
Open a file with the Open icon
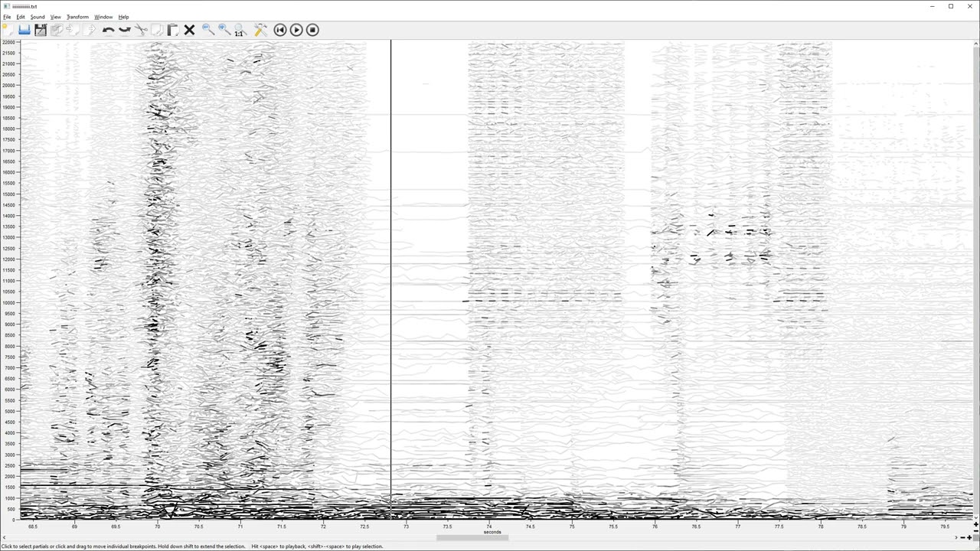pyautogui.click(x=24, y=30)
